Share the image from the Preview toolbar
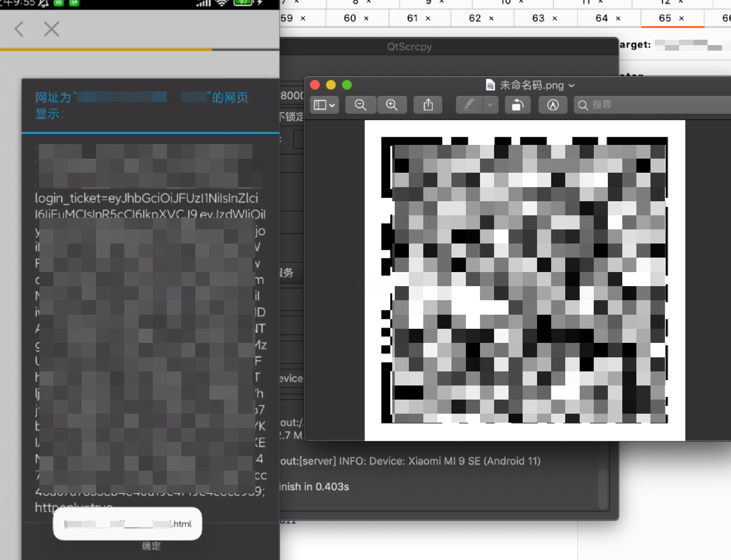 pos(428,105)
